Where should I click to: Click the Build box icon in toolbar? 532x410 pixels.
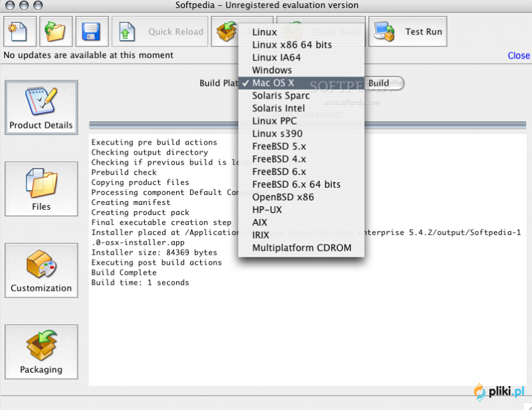pyautogui.click(x=226, y=31)
